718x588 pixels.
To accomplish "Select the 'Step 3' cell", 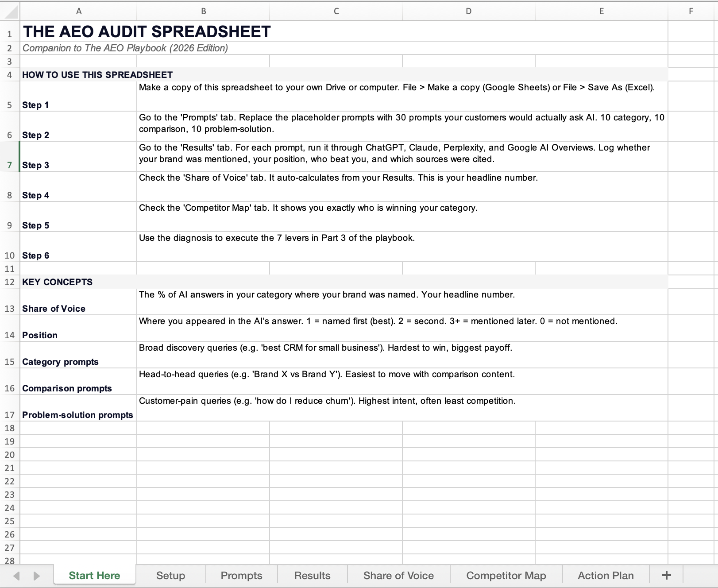I will point(78,156).
